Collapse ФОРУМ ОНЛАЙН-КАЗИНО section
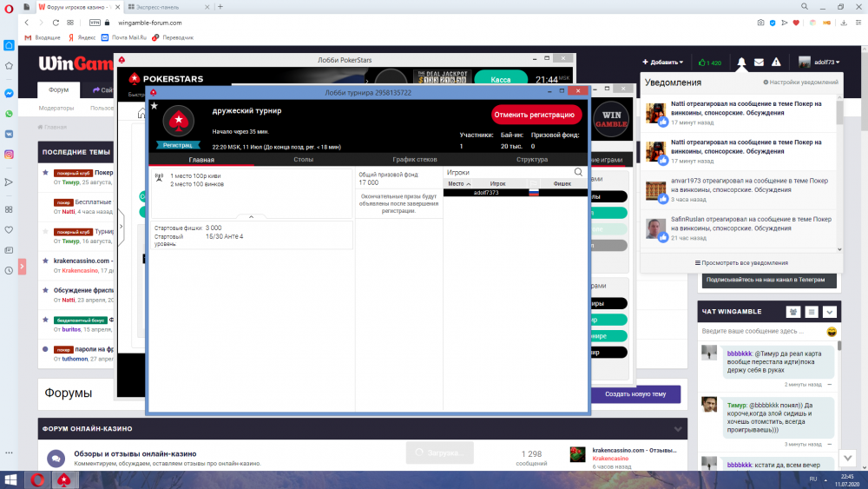Viewport: 868px width, 489px height. [678, 429]
